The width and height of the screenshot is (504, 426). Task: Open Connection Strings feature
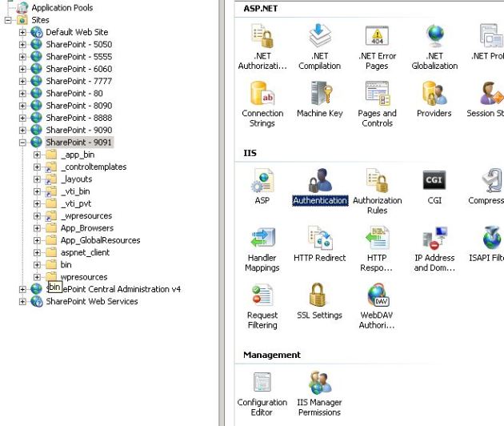pos(262,104)
